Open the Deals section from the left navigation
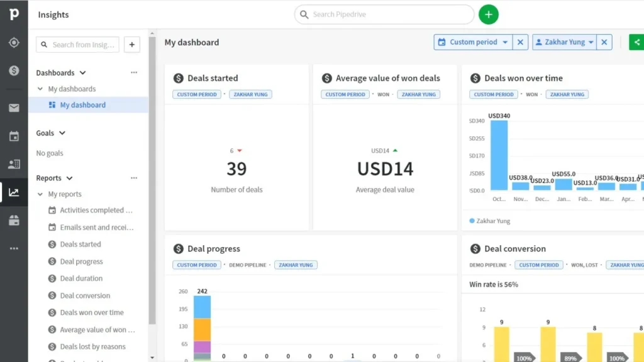The width and height of the screenshot is (644, 362). [x=14, y=71]
